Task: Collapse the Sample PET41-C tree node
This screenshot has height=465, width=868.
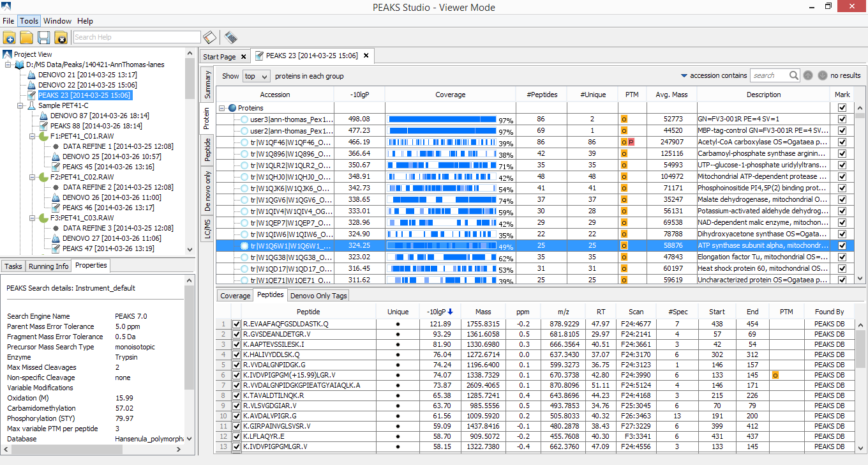Action: 20,105
